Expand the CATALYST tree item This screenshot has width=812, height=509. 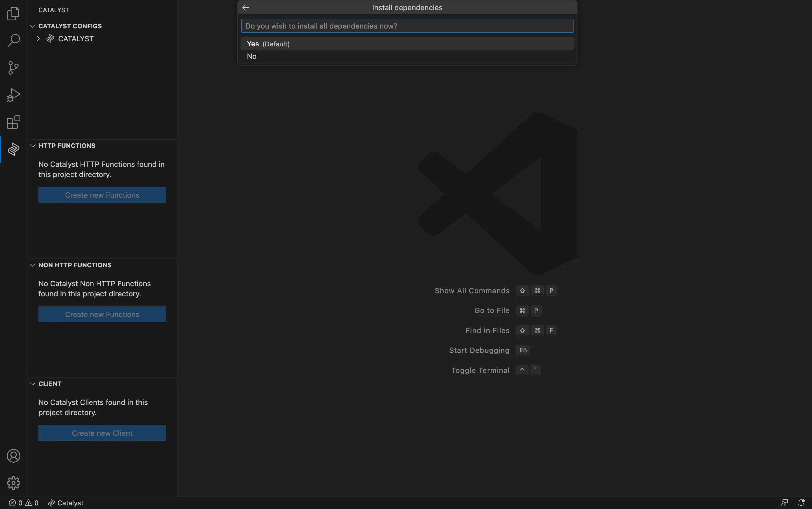tap(38, 39)
